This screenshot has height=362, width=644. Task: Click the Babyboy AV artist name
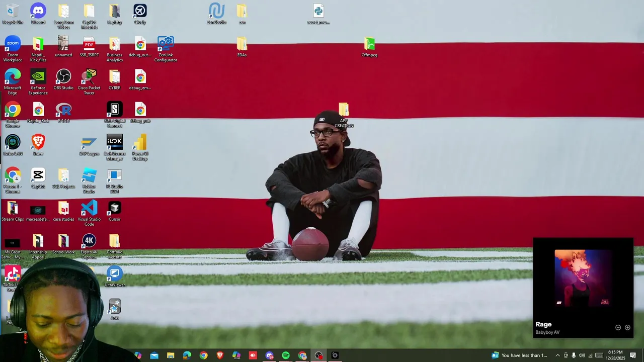tap(547, 332)
